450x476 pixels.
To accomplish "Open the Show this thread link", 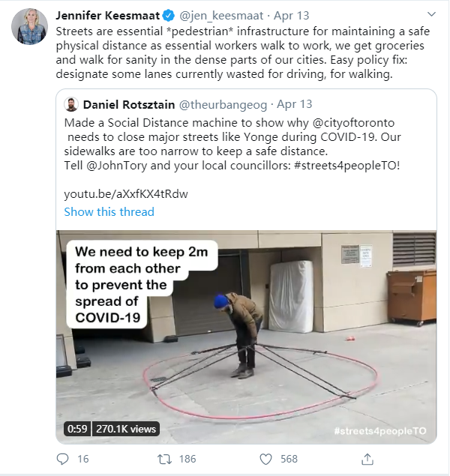I will pos(109,211).
